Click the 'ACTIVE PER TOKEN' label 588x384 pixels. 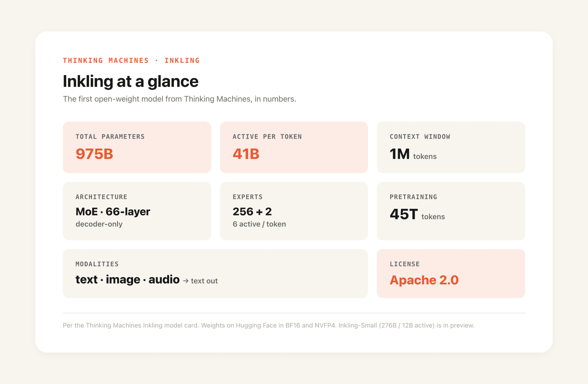267,136
